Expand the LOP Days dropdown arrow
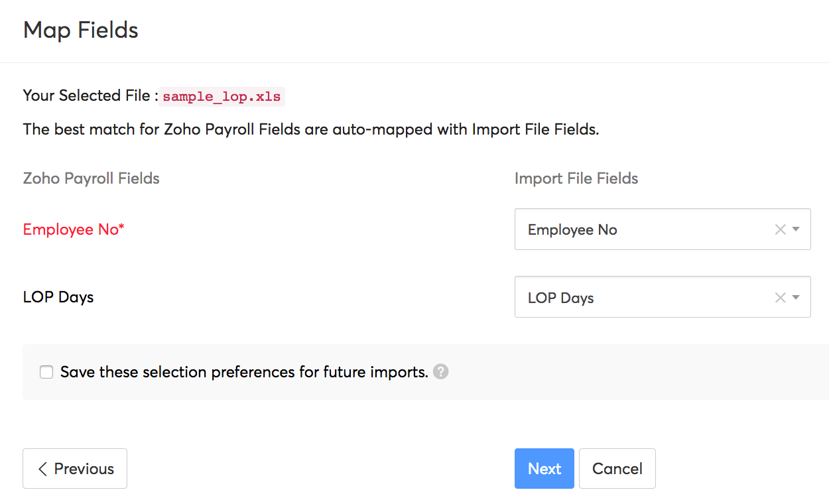The width and height of the screenshot is (829, 504). coord(797,298)
